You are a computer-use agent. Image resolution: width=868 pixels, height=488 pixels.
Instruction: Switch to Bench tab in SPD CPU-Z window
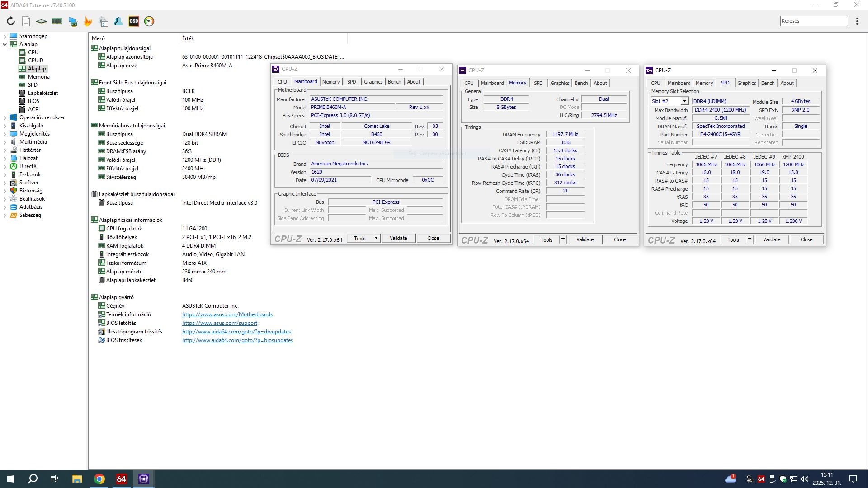(x=768, y=83)
